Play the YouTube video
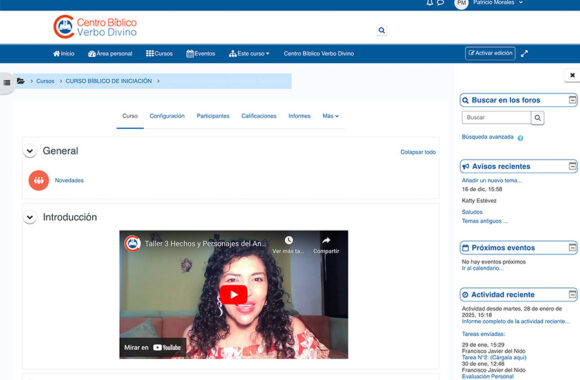 (x=233, y=295)
